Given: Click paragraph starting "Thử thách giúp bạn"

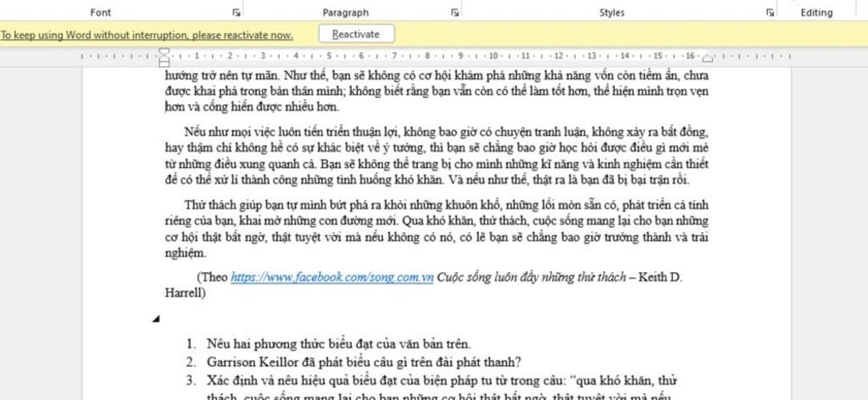Looking at the screenshot, I should [x=437, y=229].
